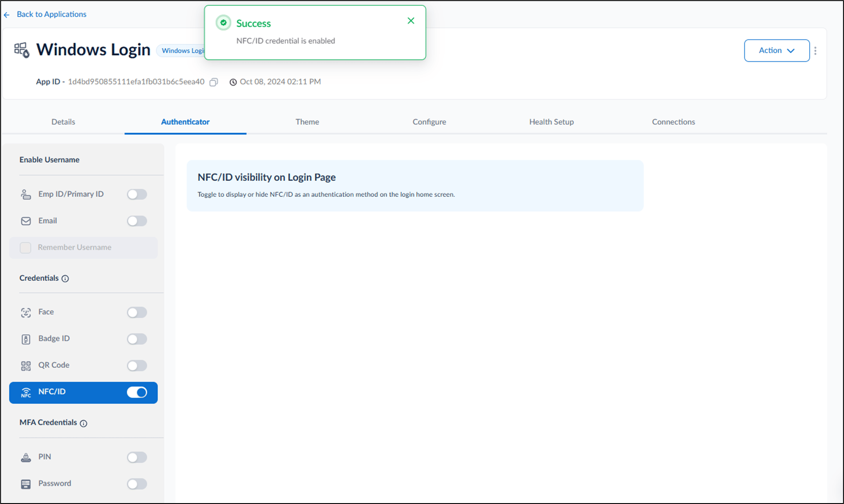Viewport: 844px width, 504px height.
Task: Click the QR Code icon
Action: point(26,366)
